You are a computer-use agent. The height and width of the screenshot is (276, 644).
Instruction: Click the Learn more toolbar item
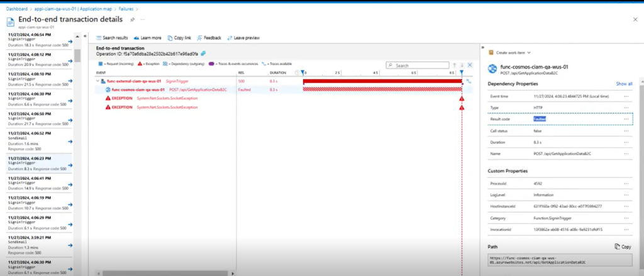(x=147, y=38)
